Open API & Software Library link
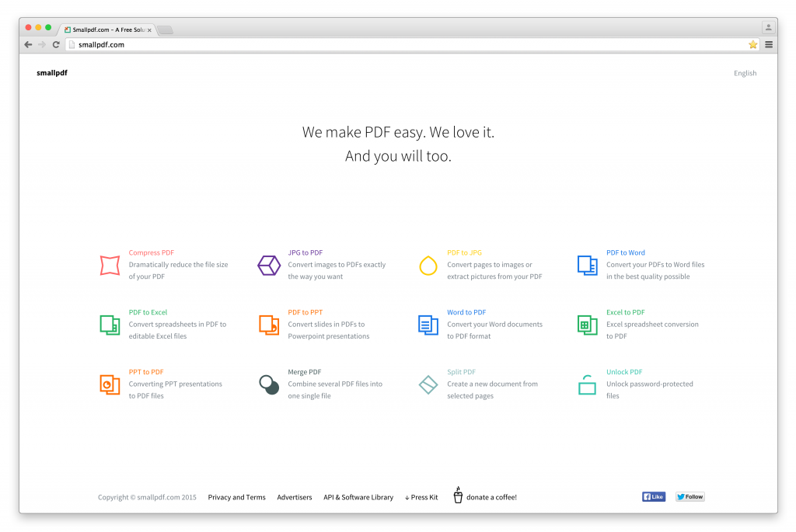 (x=358, y=497)
